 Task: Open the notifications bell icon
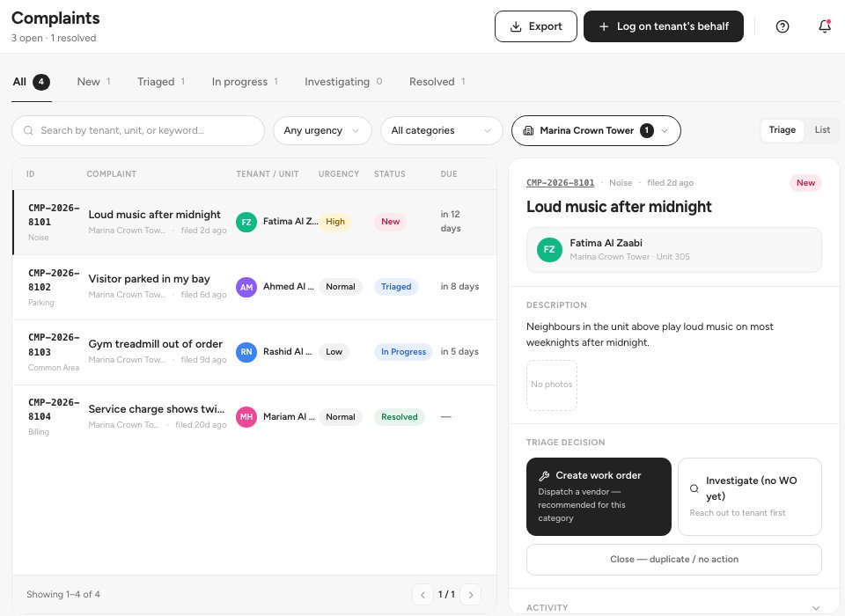[x=825, y=26]
